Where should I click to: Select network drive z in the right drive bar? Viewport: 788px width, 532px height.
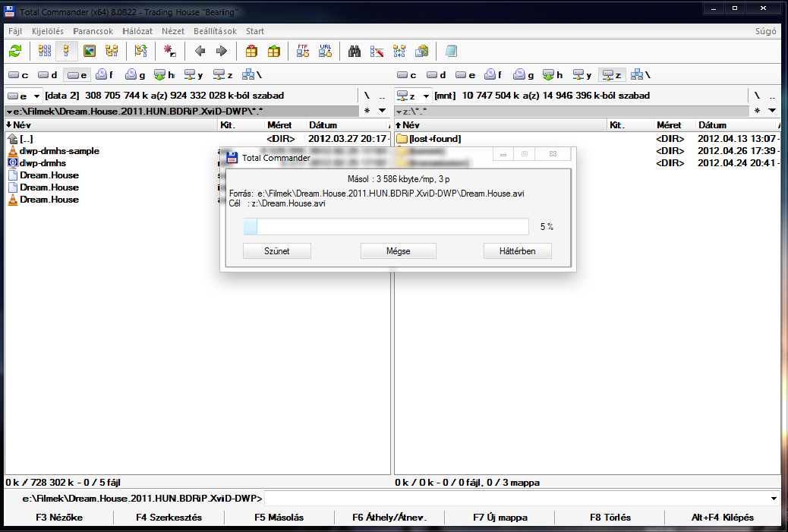pyautogui.click(x=612, y=75)
